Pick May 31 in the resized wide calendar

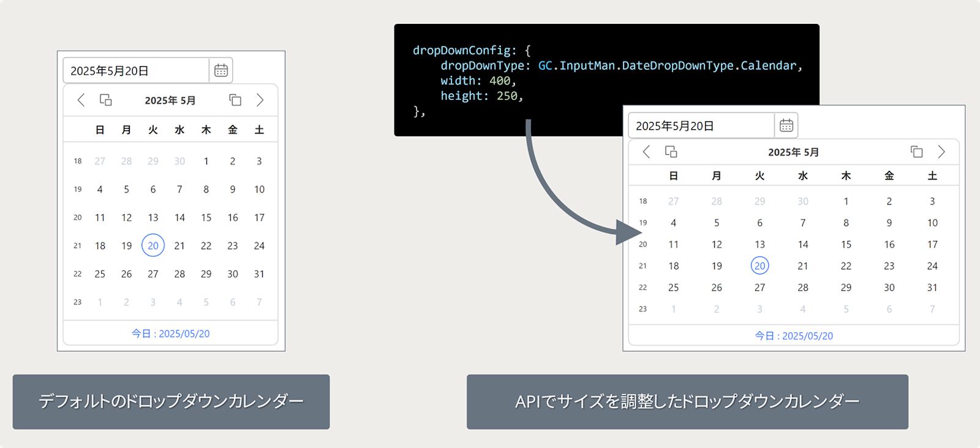pyautogui.click(x=932, y=287)
